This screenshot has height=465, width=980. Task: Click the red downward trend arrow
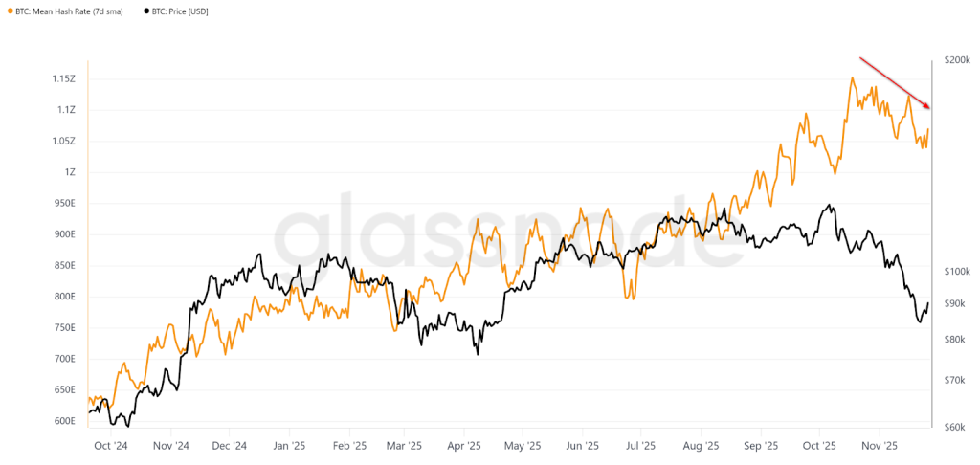tap(896, 82)
